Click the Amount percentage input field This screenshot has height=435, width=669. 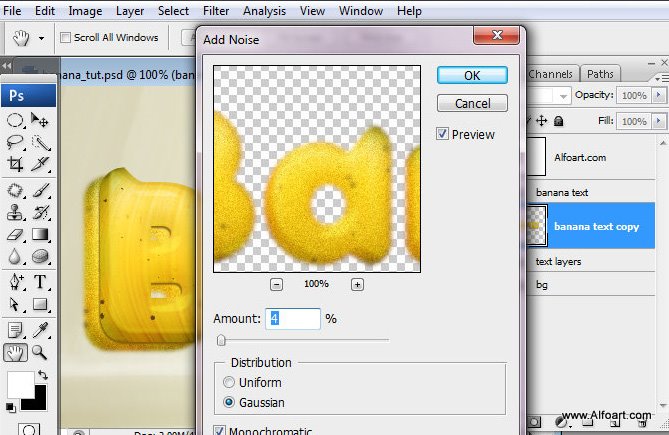pyautogui.click(x=293, y=319)
